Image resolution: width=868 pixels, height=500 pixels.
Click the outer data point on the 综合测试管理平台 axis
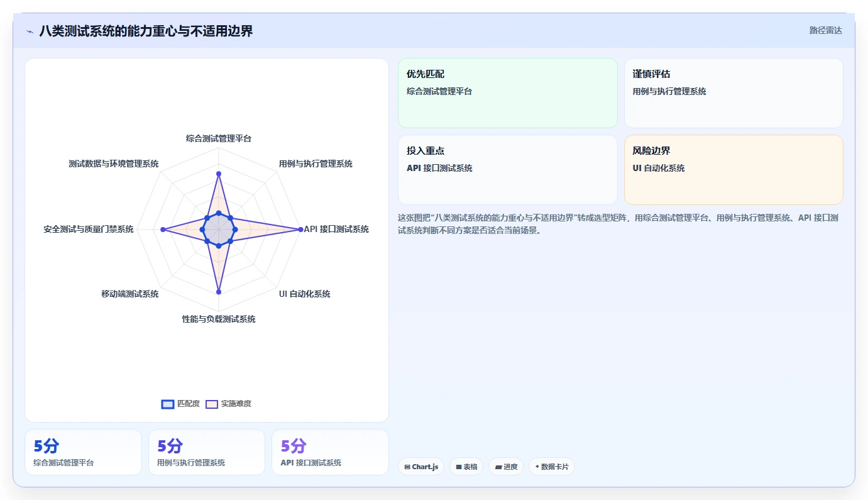219,173
